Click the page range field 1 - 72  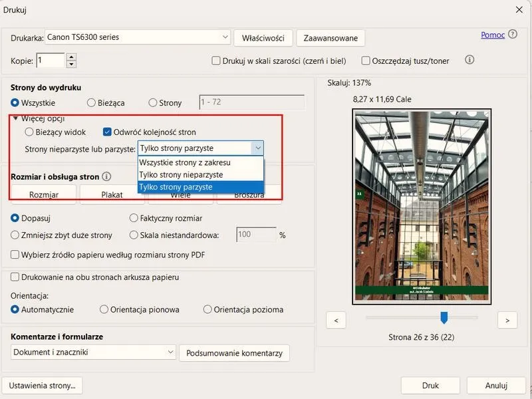coord(251,102)
